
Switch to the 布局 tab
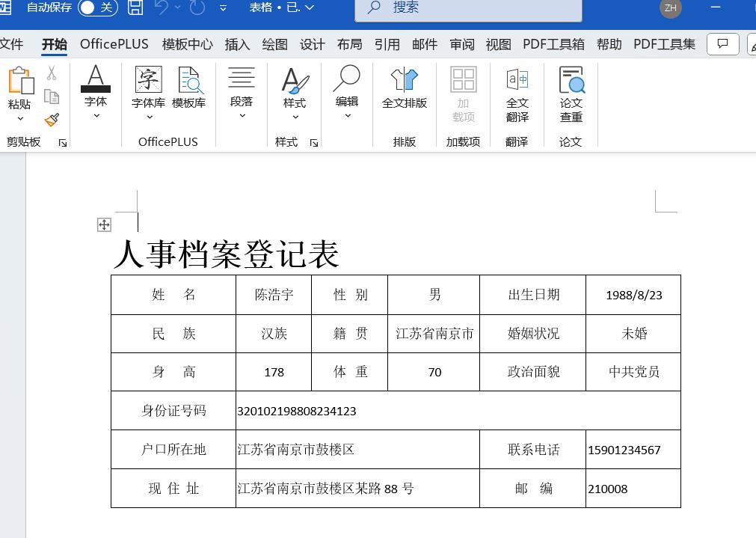(x=349, y=44)
